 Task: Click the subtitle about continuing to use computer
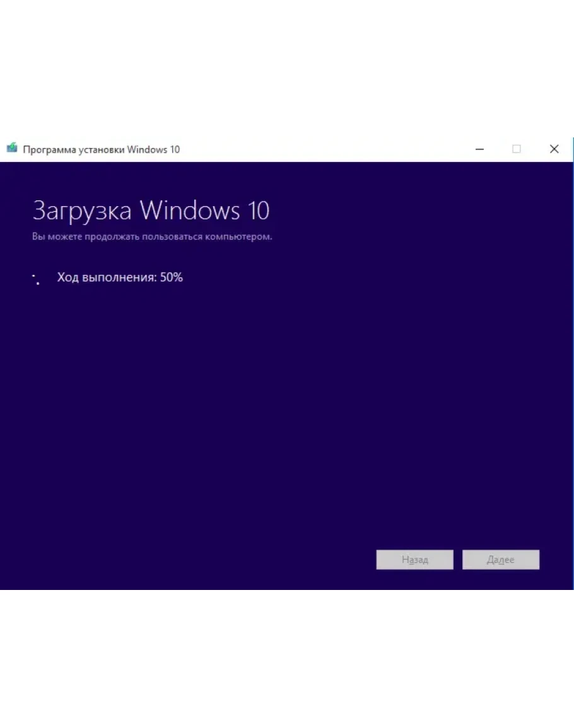pos(152,237)
